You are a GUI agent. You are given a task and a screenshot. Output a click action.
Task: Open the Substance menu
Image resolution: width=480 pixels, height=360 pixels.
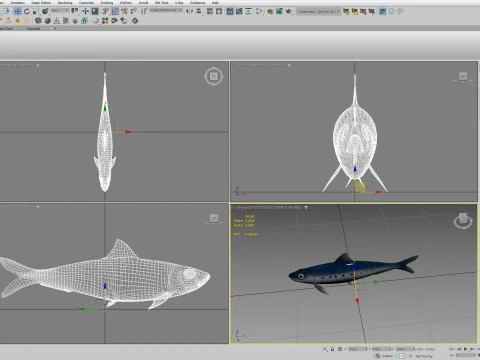[x=197, y=3]
